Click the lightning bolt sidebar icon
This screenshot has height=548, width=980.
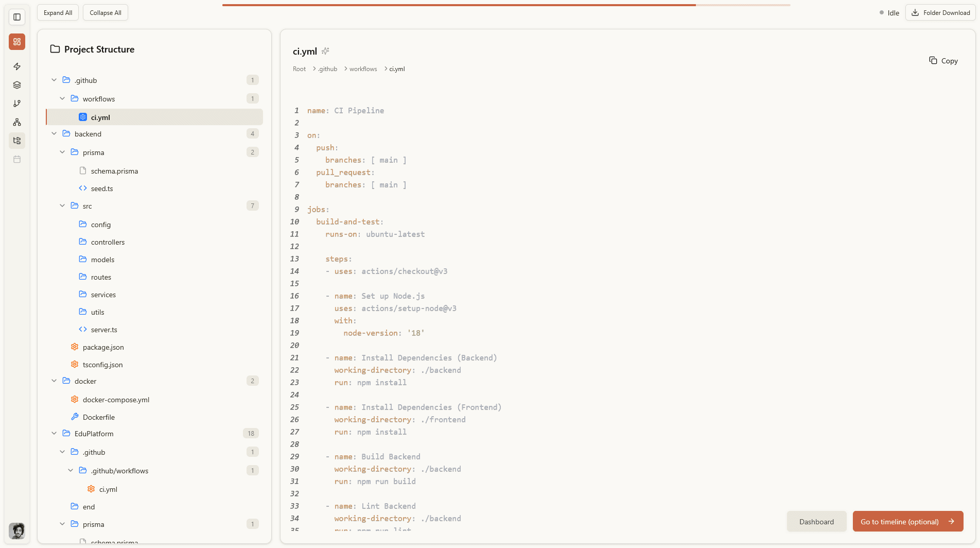17,66
